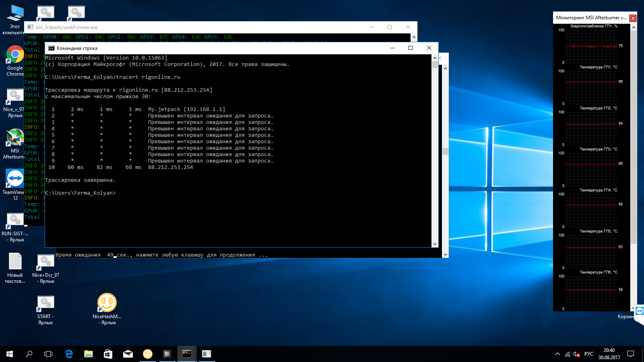Launch MSI Afterburner desktop shortcut

(14, 144)
